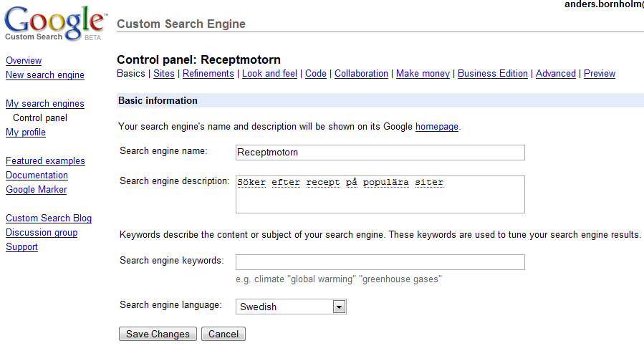Screen dimensions: 644x361
Task: Navigate to Make money tab
Action: coord(423,73)
